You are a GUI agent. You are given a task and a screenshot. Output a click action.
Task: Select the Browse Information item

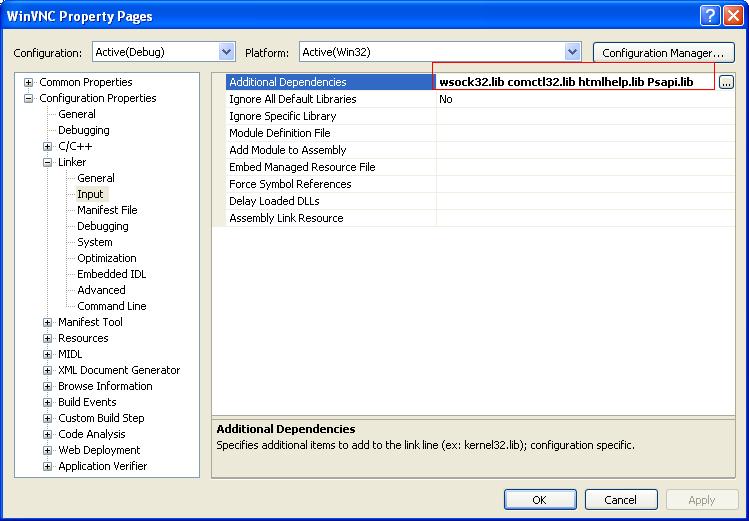(x=105, y=386)
